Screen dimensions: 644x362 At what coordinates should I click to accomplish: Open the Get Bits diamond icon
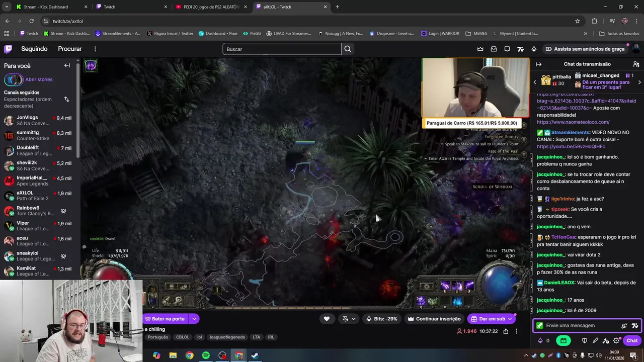point(534,49)
